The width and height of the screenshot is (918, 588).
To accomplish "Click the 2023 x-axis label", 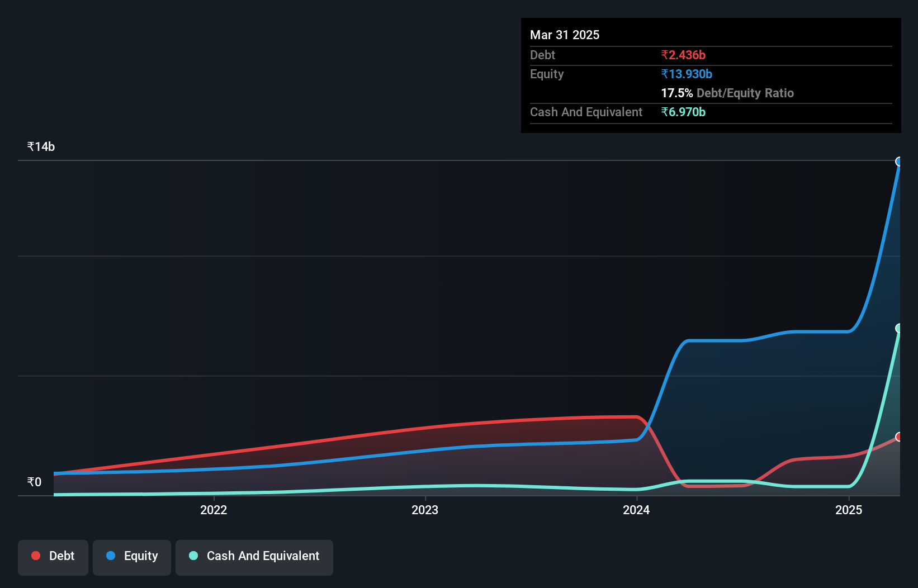I will click(x=425, y=510).
